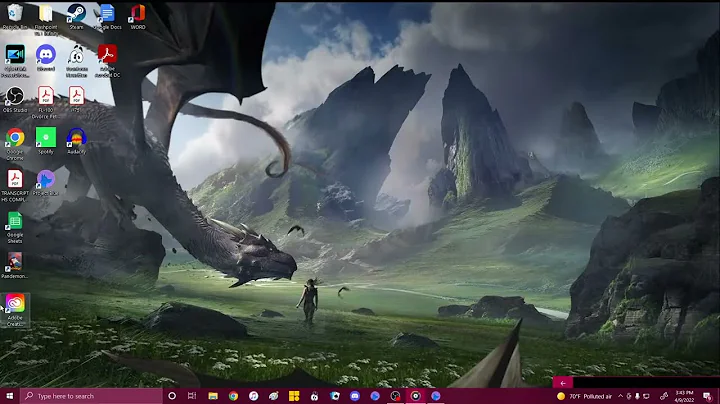This screenshot has height=404, width=720.
Task: Launch WORD from the desktop
Action: pyautogui.click(x=137, y=17)
